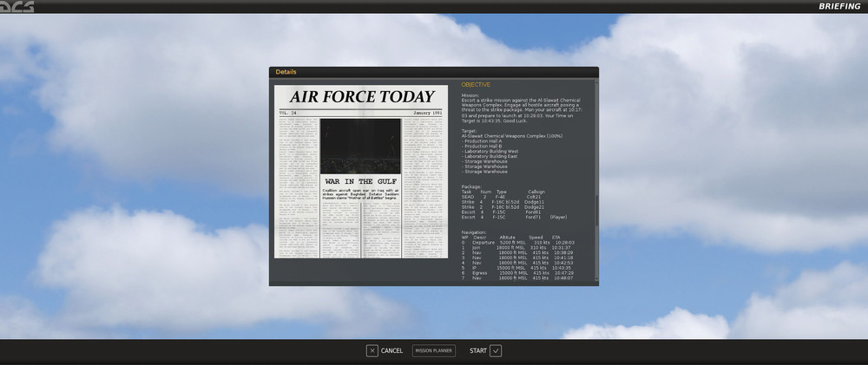Image resolution: width=868 pixels, height=365 pixels.
Task: Click waypoint 0 Departure navigation row
Action: (518, 242)
